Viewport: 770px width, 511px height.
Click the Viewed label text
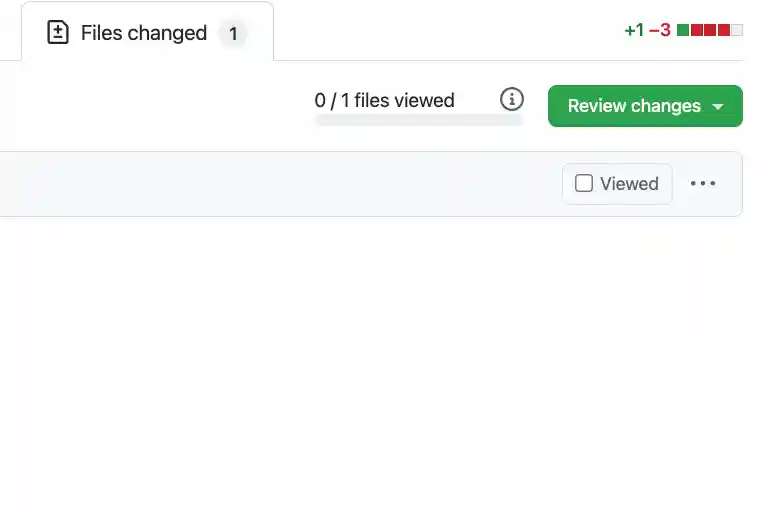tap(629, 184)
